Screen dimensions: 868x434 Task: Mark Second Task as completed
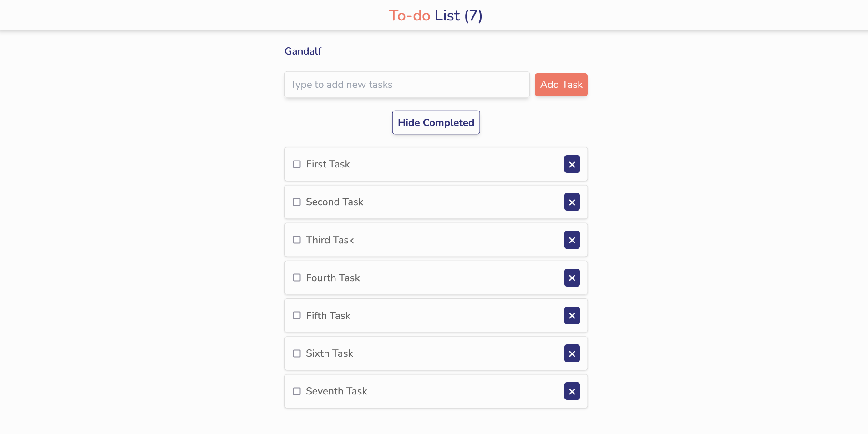tap(297, 202)
